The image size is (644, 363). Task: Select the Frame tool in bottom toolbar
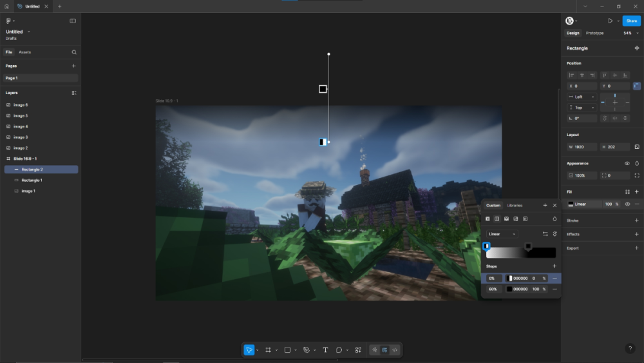click(269, 350)
